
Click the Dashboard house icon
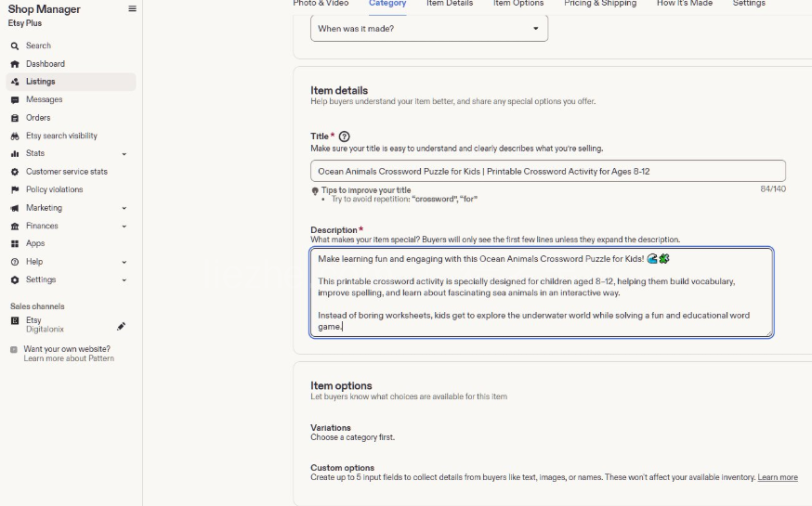coord(15,64)
